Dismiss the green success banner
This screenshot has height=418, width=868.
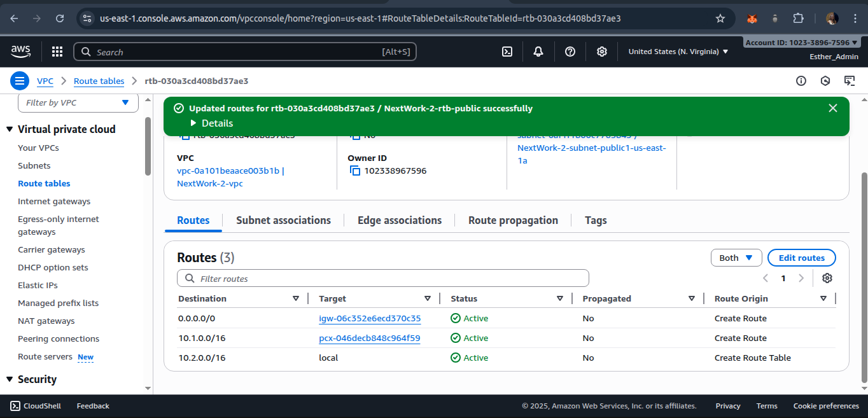click(833, 108)
